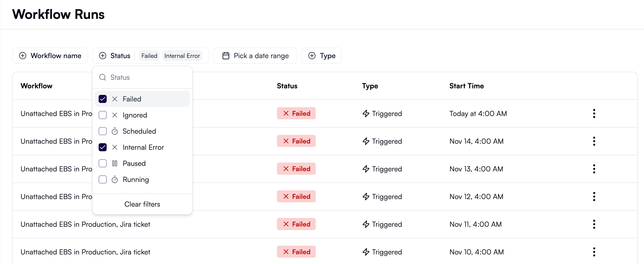Click the lightning Triggered icon on today's run
Viewport: 644px width, 264px height.
[365, 114]
